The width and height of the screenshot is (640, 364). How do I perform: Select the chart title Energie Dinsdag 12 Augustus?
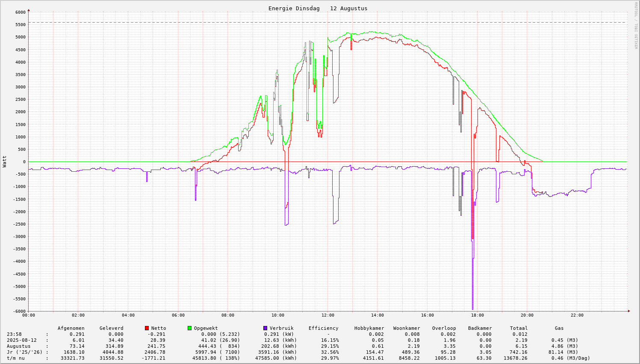pyautogui.click(x=318, y=9)
